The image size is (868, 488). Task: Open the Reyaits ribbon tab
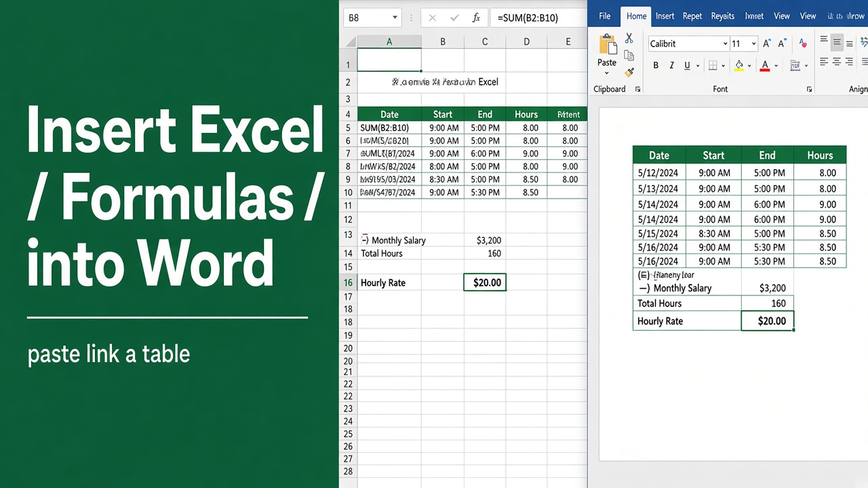[x=723, y=16]
